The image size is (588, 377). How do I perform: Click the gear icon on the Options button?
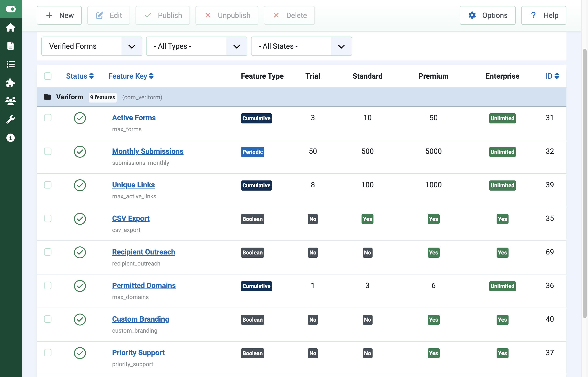pos(472,15)
